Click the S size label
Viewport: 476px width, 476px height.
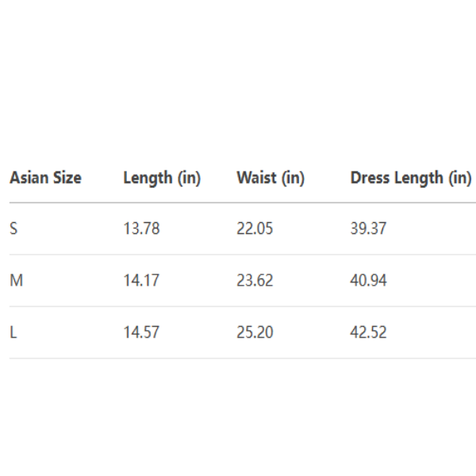click(13, 228)
